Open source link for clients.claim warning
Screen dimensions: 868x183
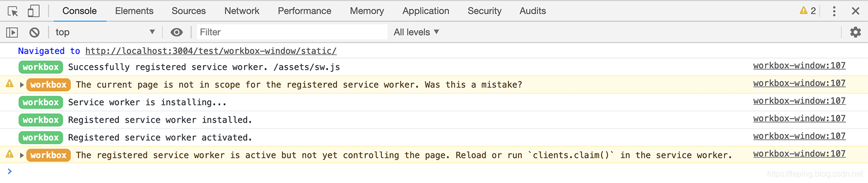click(x=800, y=154)
